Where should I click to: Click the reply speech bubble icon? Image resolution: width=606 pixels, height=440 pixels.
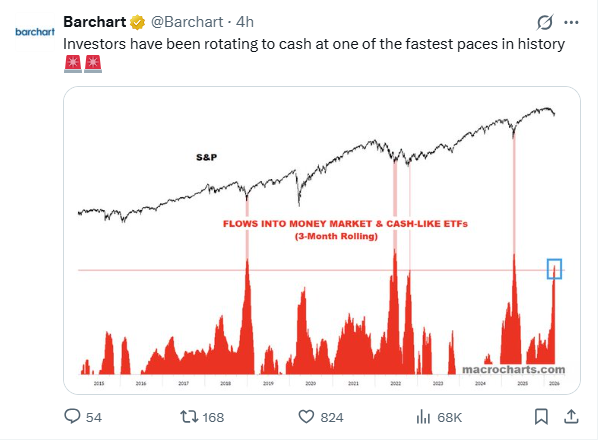[x=72, y=416]
